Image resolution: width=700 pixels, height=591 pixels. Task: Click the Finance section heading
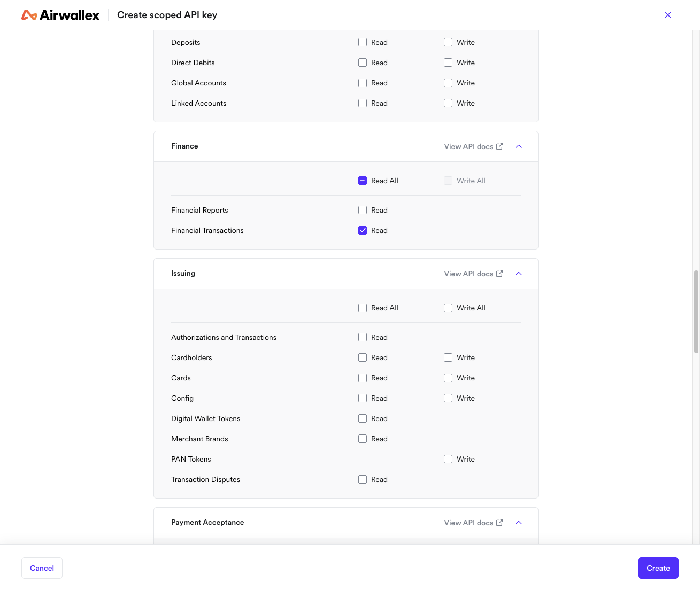coord(184,146)
